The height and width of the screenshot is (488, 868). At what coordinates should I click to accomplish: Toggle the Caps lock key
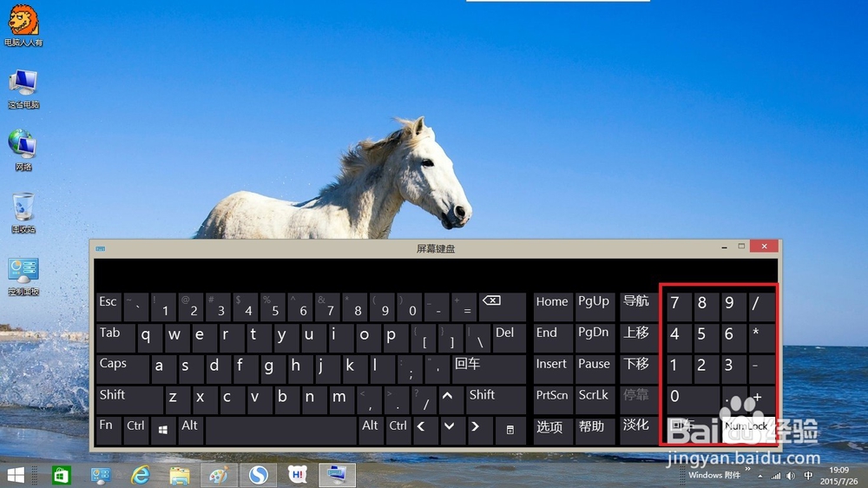click(122, 368)
